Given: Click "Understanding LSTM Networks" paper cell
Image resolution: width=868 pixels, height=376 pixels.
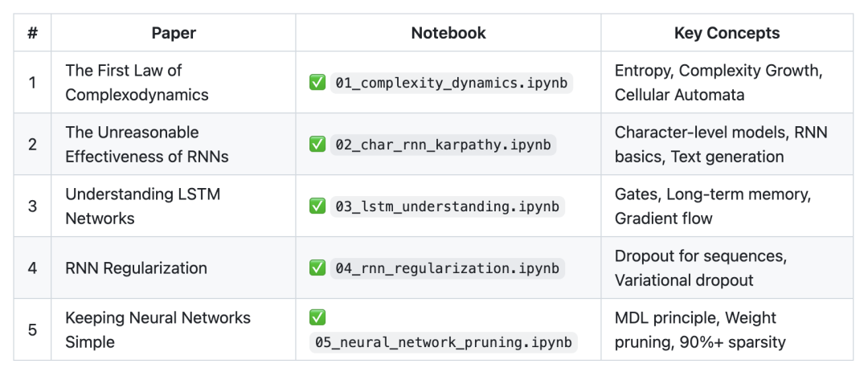Looking at the screenshot, I should (x=142, y=206).
